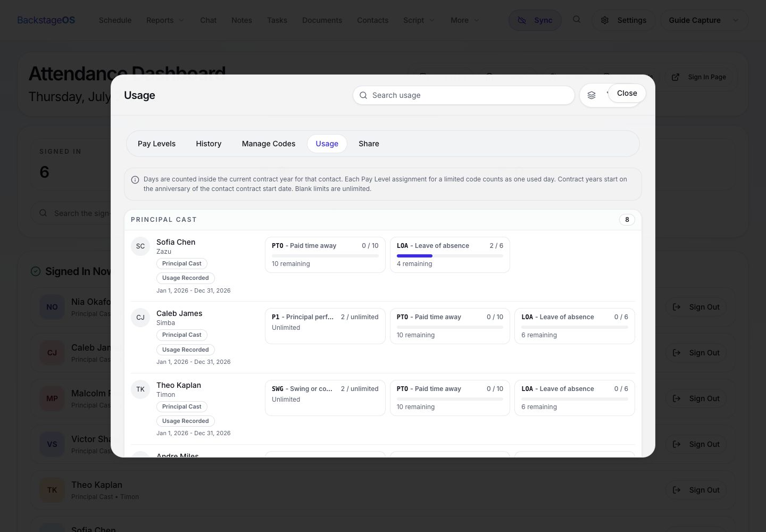Click the Sofia Chen name in Usage
This screenshot has height=532, width=766.
[x=176, y=242]
